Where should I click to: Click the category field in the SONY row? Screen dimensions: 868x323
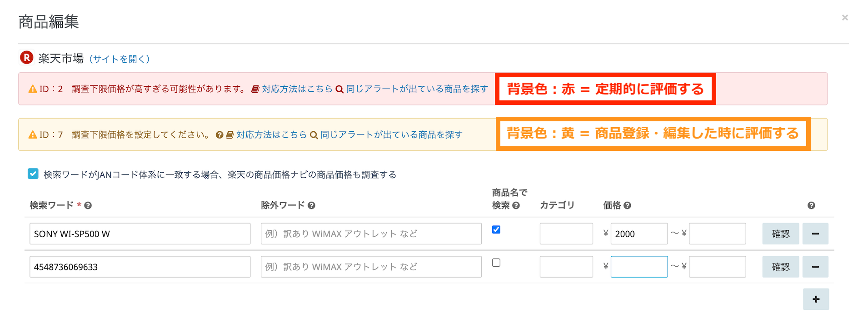coord(566,234)
